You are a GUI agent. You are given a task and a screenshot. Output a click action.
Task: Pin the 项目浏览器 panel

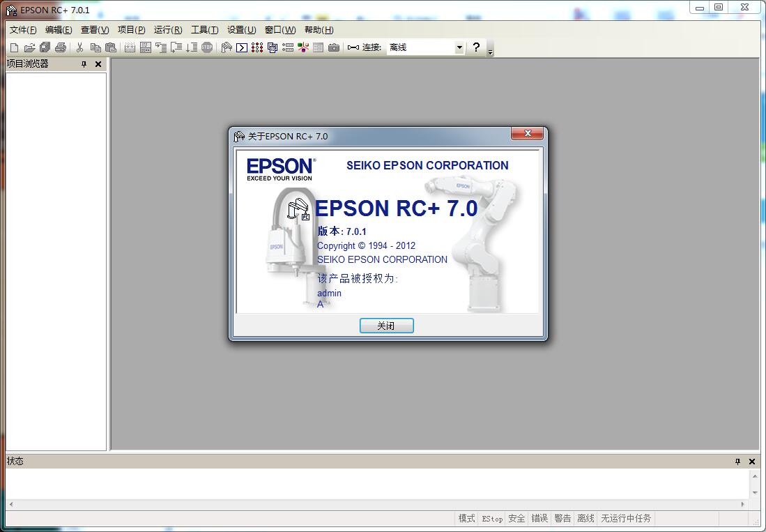coord(84,64)
